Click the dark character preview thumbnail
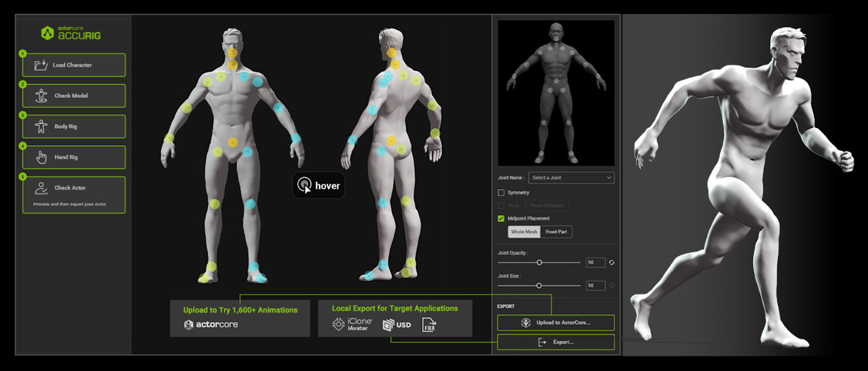The width and height of the screenshot is (868, 371). [556, 93]
